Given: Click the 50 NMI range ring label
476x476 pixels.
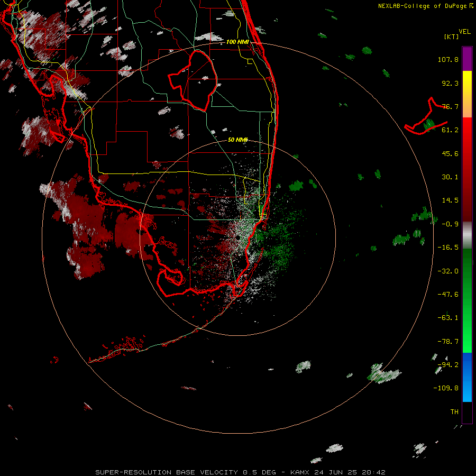Looking at the screenshot, I should (237, 140).
